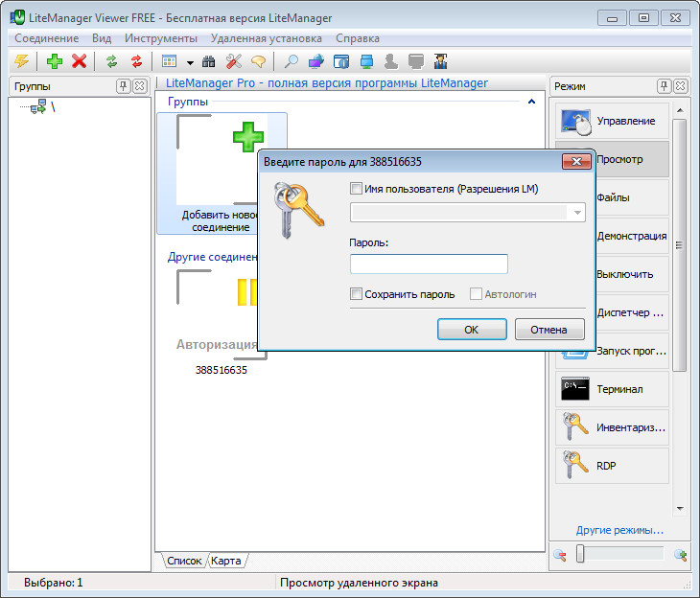Click the root group tree item

click(x=43, y=106)
